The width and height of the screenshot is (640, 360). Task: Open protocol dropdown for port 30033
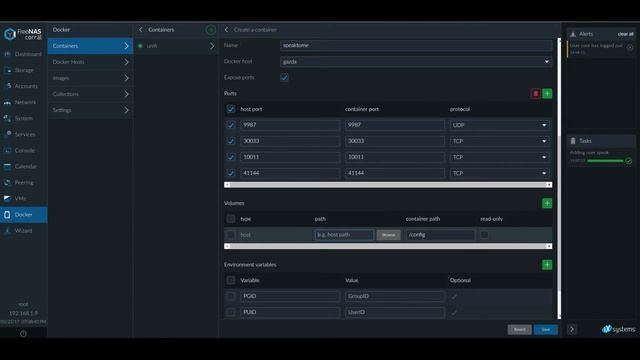click(500, 141)
